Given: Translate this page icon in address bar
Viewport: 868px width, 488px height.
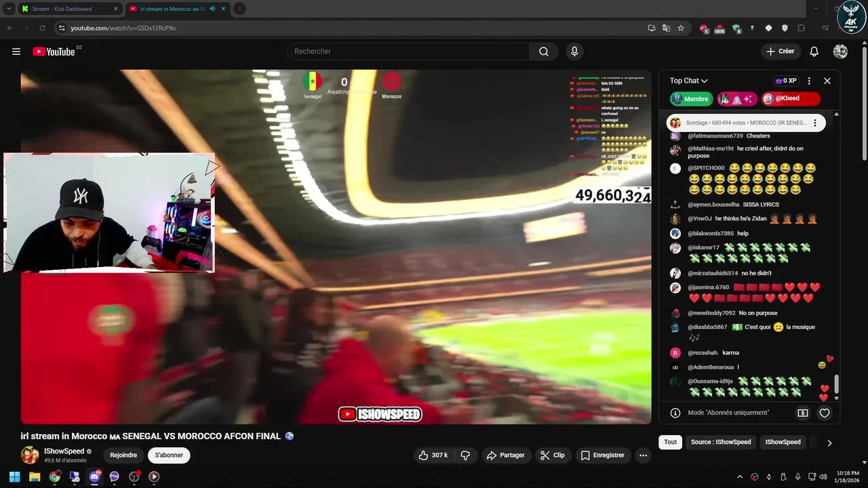Looking at the screenshot, I should pos(666,28).
